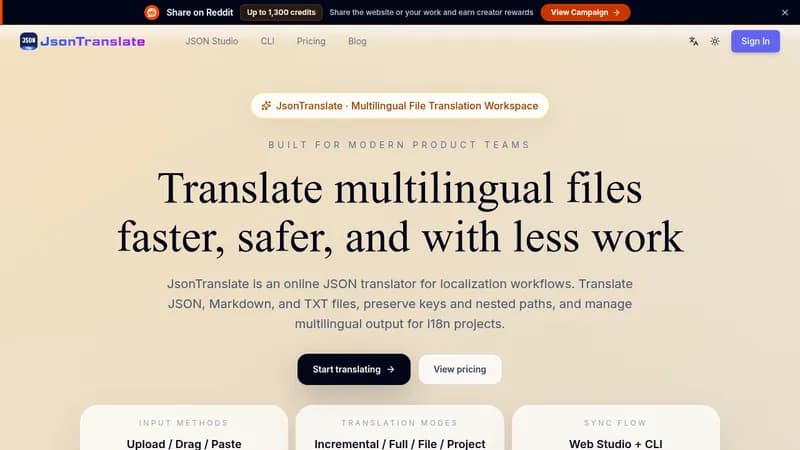800x450 pixels.
Task: Click 'Share the website or your work' text
Action: [x=431, y=12]
